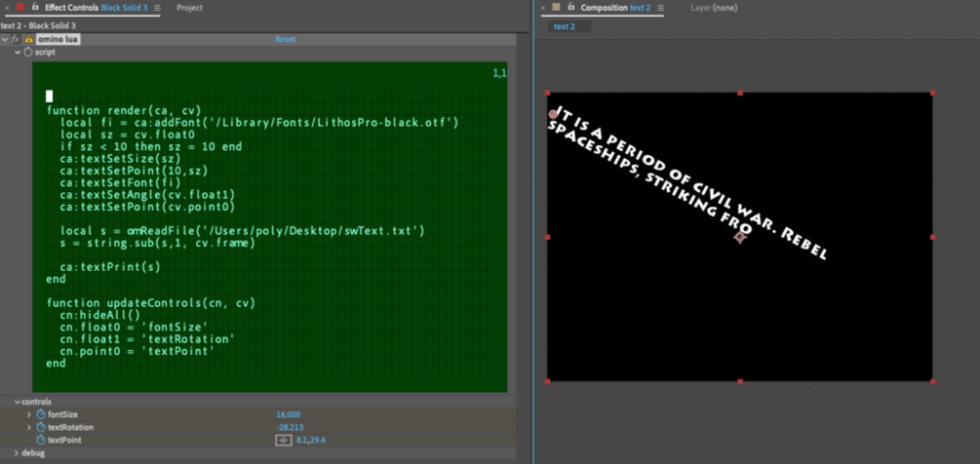Click the cn.float0 = 'fontSize' line
Screen dimensions: 980x464
pyautogui.click(x=134, y=328)
